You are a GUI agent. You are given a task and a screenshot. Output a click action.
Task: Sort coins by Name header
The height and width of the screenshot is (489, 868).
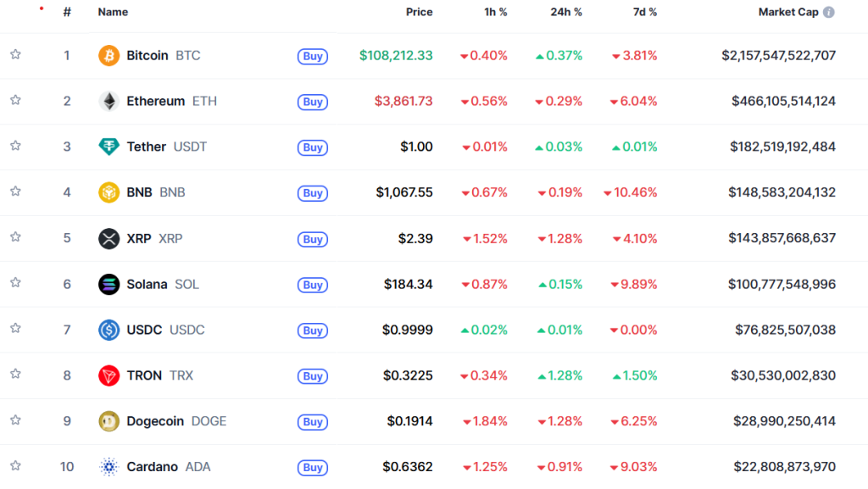click(113, 13)
